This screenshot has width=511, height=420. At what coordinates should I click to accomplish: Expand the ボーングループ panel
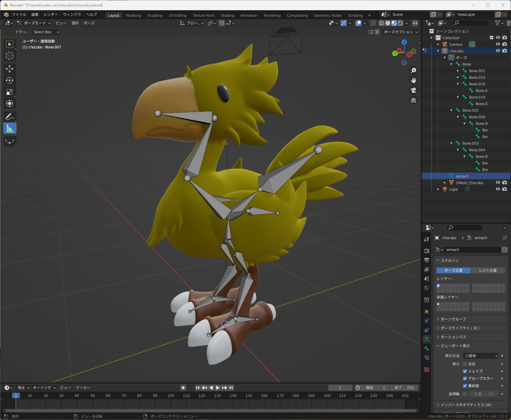(471, 319)
